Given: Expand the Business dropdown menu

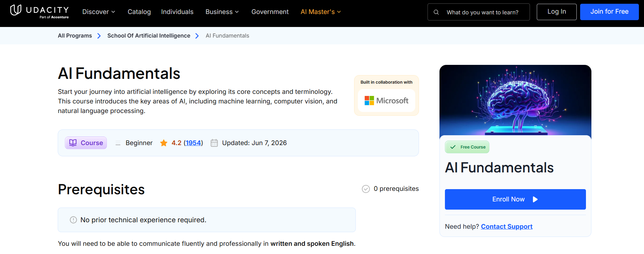Looking at the screenshot, I should pos(222,12).
